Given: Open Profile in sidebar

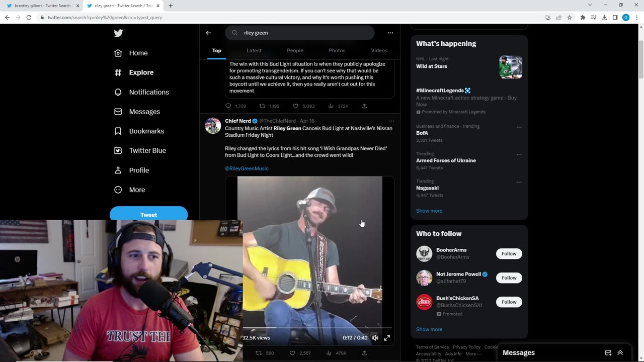Looking at the screenshot, I should pyautogui.click(x=131, y=170).
